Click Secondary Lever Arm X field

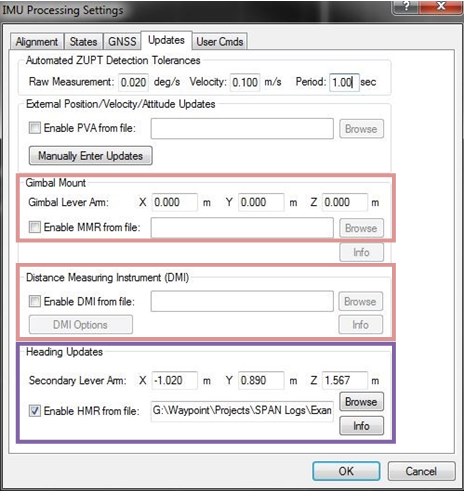click(174, 380)
